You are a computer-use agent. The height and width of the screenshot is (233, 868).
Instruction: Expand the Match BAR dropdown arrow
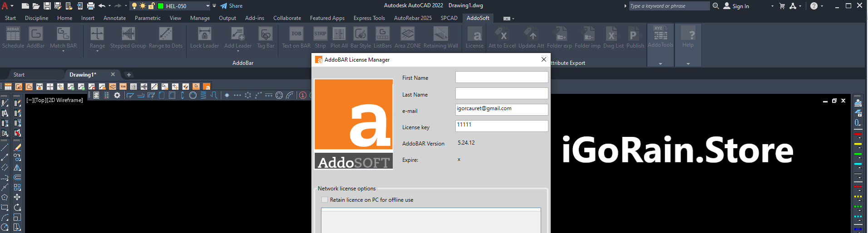63,51
